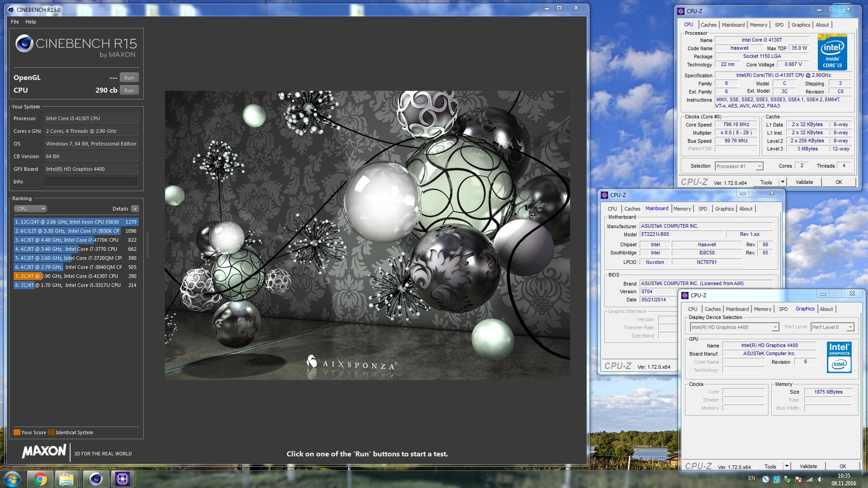Screen dimensions: 868x488
Task: Click OK in the top CPU-Z window
Action: coord(839,182)
